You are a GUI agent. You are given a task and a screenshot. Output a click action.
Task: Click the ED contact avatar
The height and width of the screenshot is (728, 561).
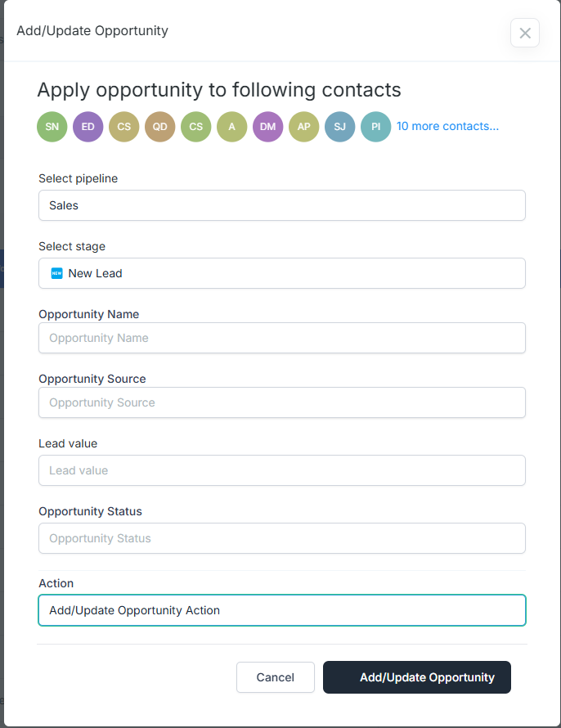click(x=88, y=127)
